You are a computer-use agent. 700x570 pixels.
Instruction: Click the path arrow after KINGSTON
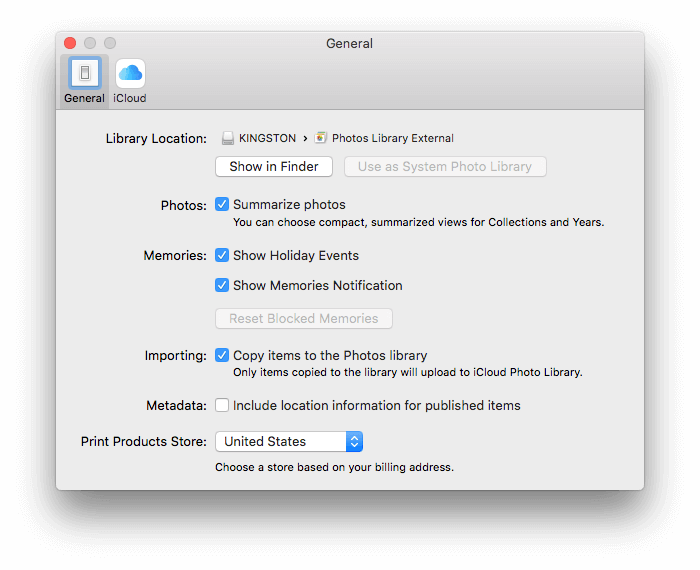point(305,138)
